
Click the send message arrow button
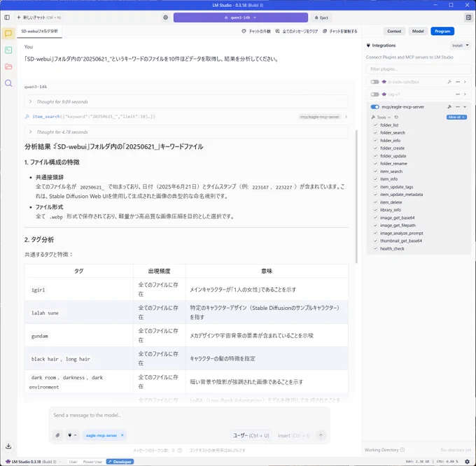(321, 435)
